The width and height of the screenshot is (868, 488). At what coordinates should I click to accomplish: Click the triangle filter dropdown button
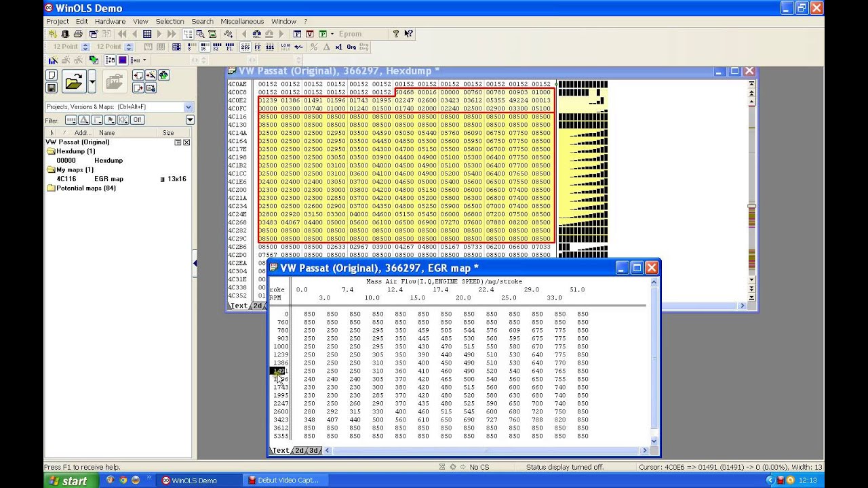click(x=84, y=119)
